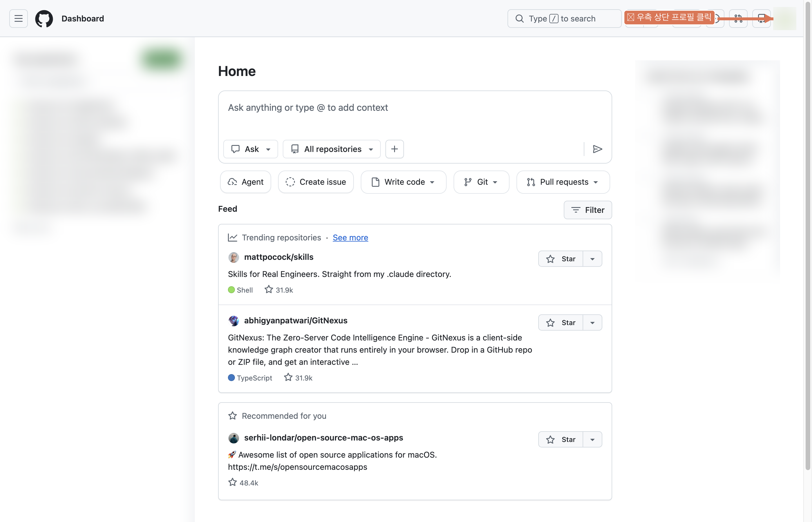This screenshot has height=522, width=812.
Task: Click 'Trending repositories' label text
Action: point(282,238)
